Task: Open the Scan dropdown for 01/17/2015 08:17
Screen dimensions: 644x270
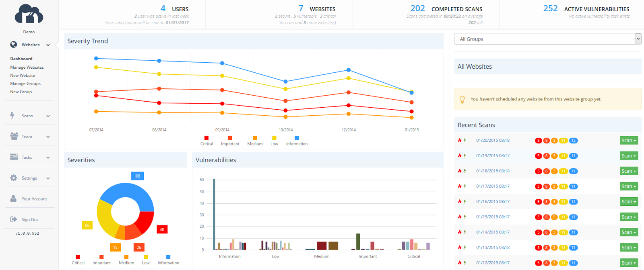Action: (629, 186)
